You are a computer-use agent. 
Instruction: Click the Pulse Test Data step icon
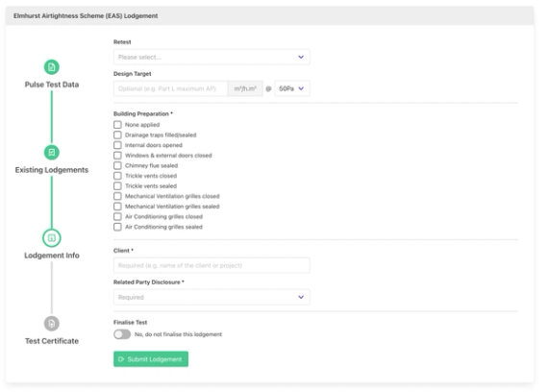[x=52, y=67]
